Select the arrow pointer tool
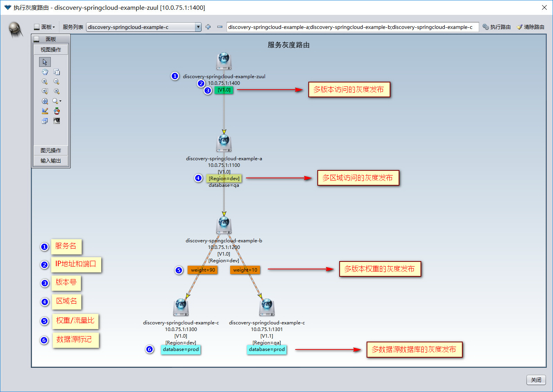This screenshot has height=392, width=553. pos(45,62)
